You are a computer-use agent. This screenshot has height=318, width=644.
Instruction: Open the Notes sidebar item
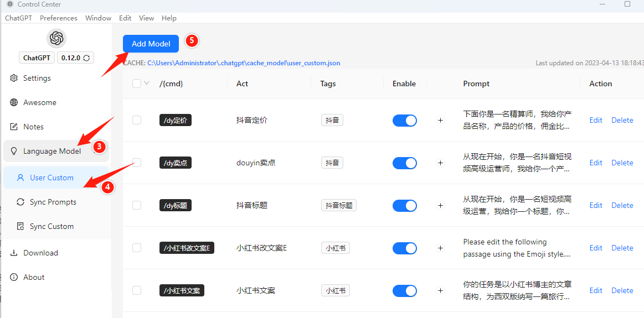click(56, 127)
